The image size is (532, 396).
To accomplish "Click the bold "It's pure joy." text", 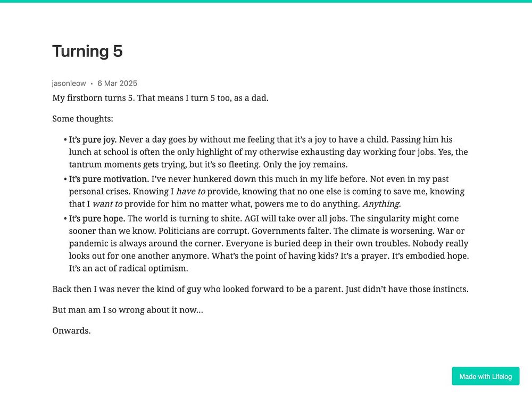I will (93, 139).
